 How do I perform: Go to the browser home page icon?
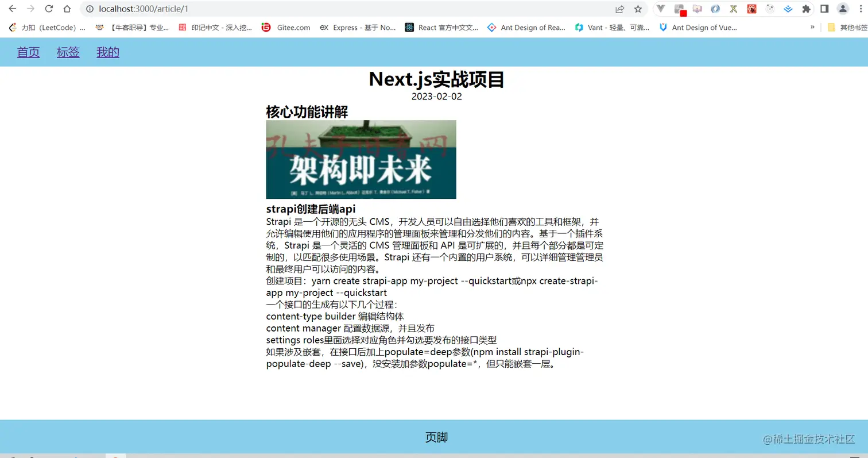click(x=67, y=9)
